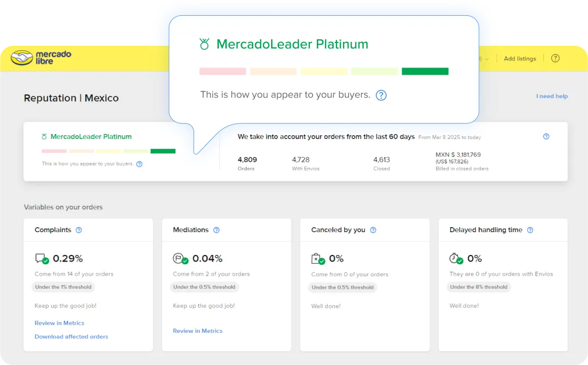The width and height of the screenshot is (588, 365).
Task: Download affected orders for Complaints
Action: click(x=71, y=337)
